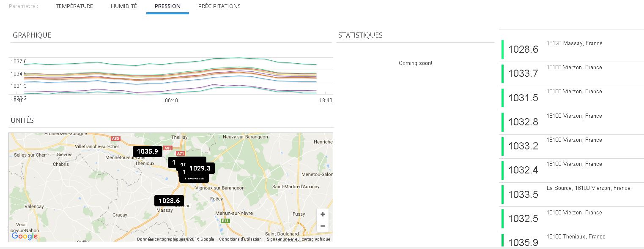Click the green bar beside 1031.5
The width and height of the screenshot is (644, 249).
click(503, 98)
